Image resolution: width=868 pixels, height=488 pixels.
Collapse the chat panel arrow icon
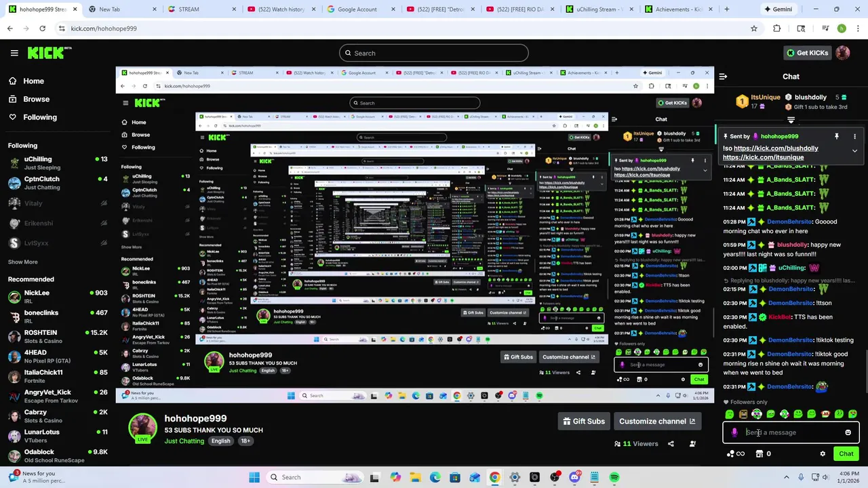723,77
